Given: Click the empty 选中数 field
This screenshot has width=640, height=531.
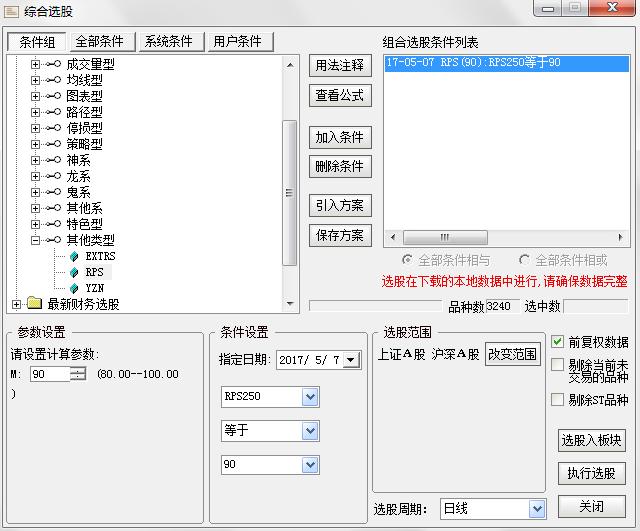Looking at the screenshot, I should 596,306.
